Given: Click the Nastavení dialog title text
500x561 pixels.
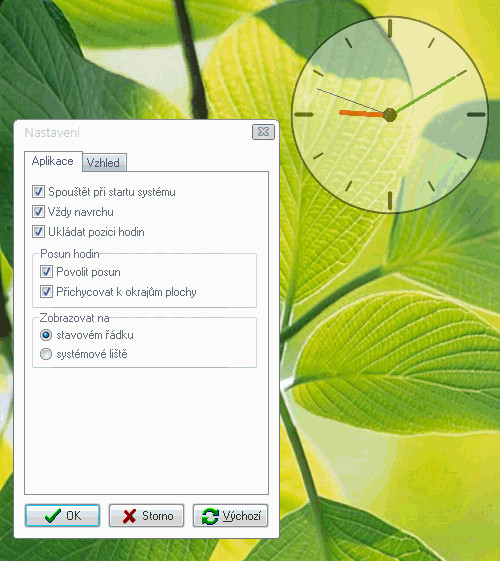Looking at the screenshot, I should pos(52,133).
